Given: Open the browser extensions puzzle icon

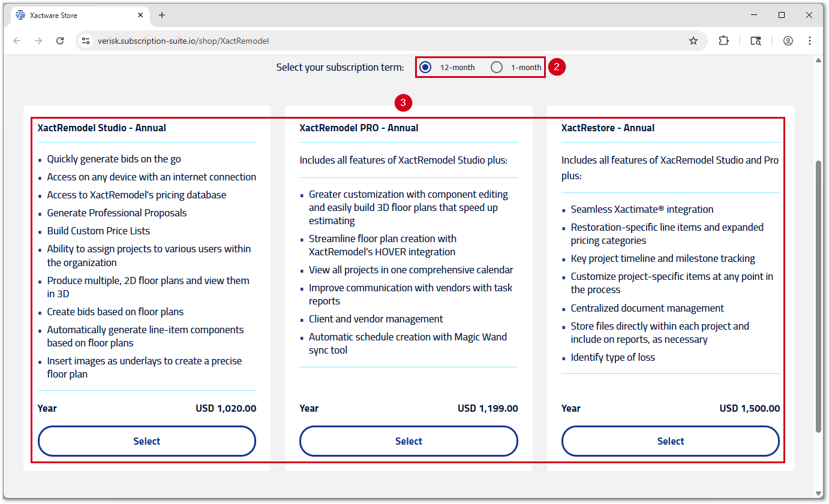Looking at the screenshot, I should click(724, 41).
